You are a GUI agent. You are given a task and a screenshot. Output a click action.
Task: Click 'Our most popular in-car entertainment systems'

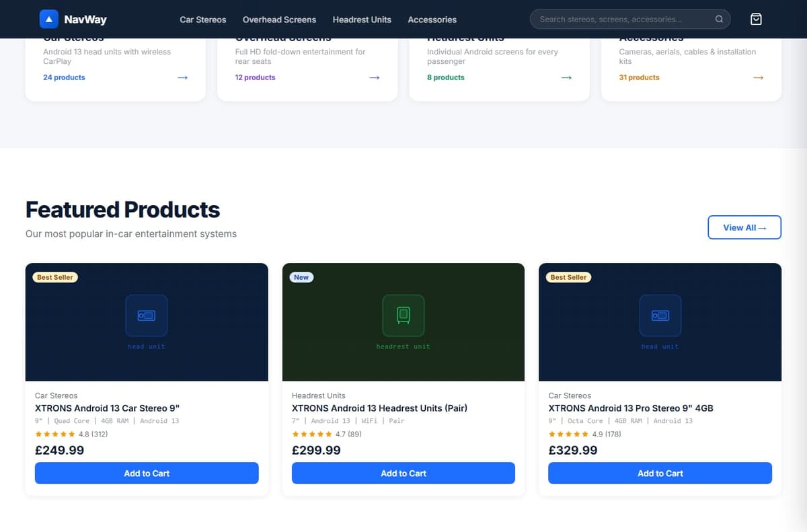(x=131, y=234)
